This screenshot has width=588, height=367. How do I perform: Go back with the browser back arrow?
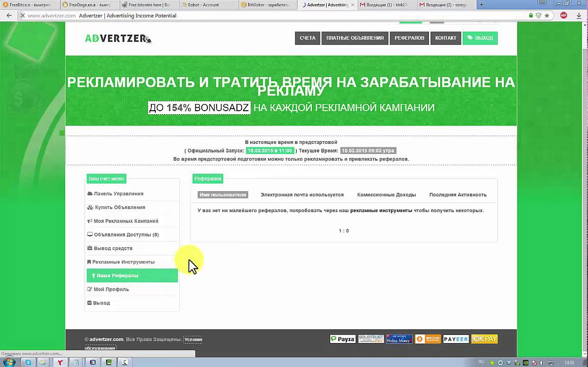click(x=9, y=15)
